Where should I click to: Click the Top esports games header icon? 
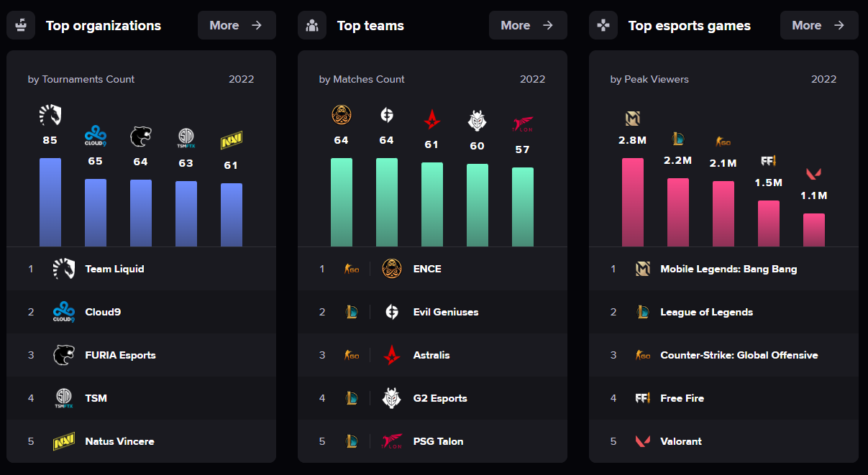click(603, 24)
